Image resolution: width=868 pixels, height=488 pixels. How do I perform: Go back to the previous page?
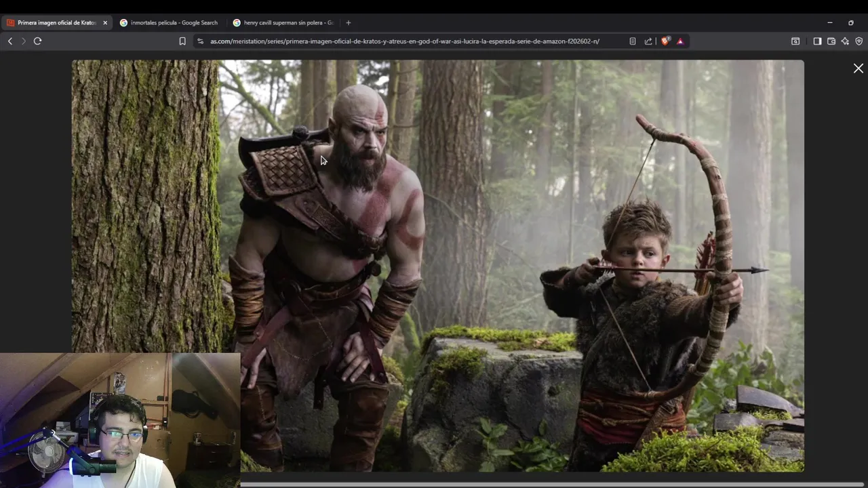[10, 41]
